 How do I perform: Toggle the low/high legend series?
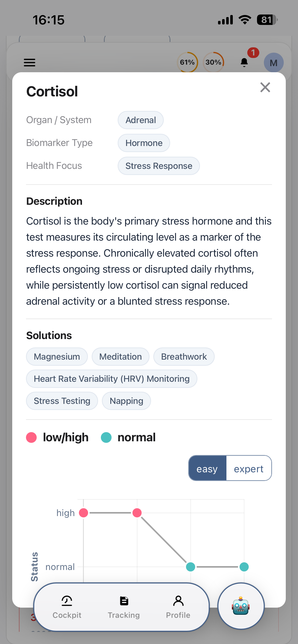(x=57, y=437)
